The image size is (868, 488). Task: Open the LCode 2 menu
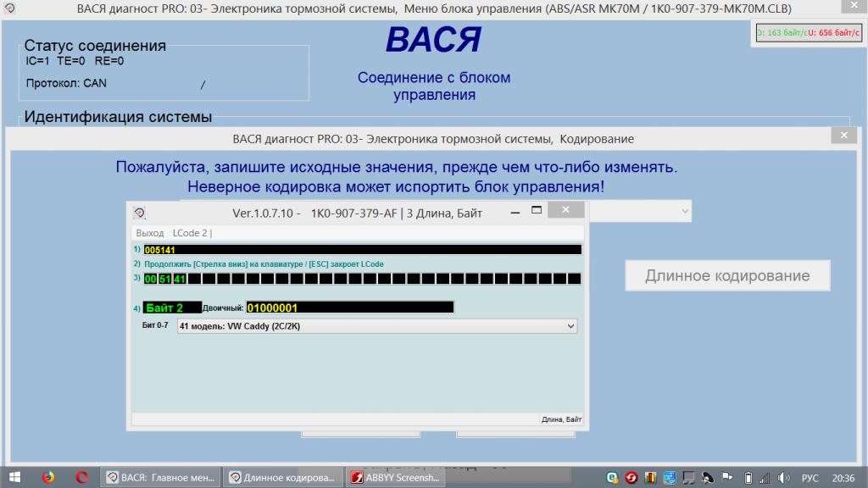[190, 233]
